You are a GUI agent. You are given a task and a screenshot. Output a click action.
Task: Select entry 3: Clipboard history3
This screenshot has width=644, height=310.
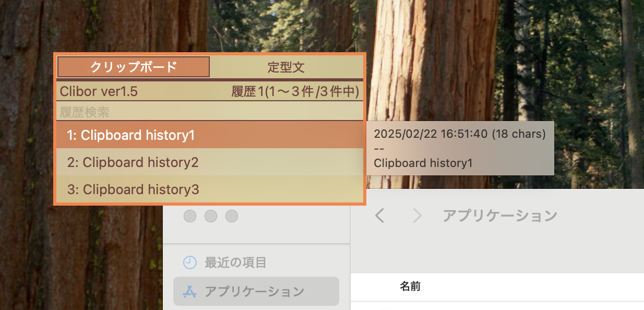210,189
